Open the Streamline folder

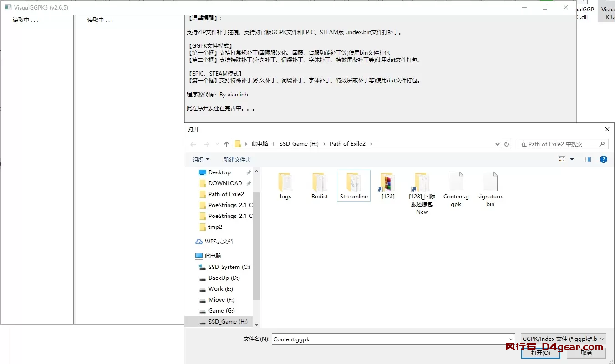click(x=354, y=182)
